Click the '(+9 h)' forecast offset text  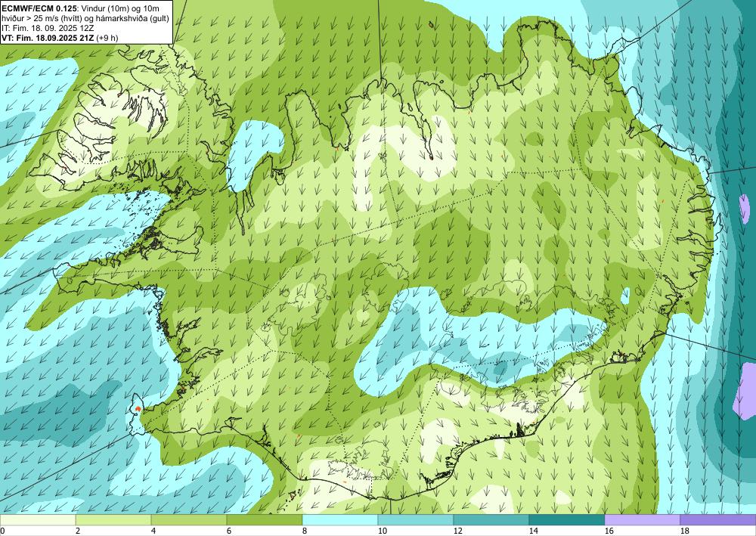pos(107,38)
